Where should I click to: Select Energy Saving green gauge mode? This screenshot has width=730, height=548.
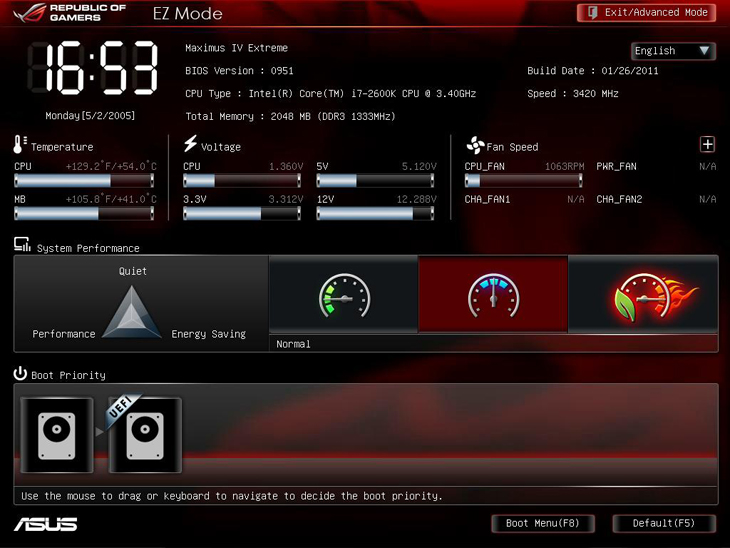(343, 295)
